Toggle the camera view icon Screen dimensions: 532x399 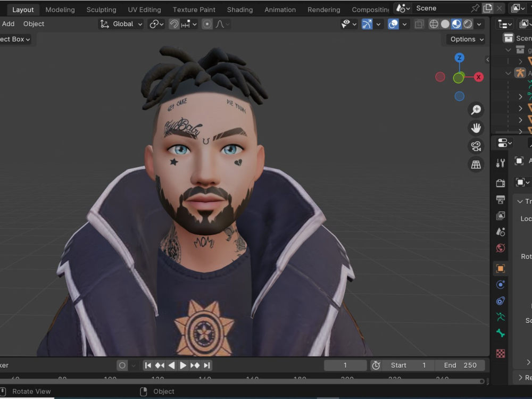(x=476, y=146)
